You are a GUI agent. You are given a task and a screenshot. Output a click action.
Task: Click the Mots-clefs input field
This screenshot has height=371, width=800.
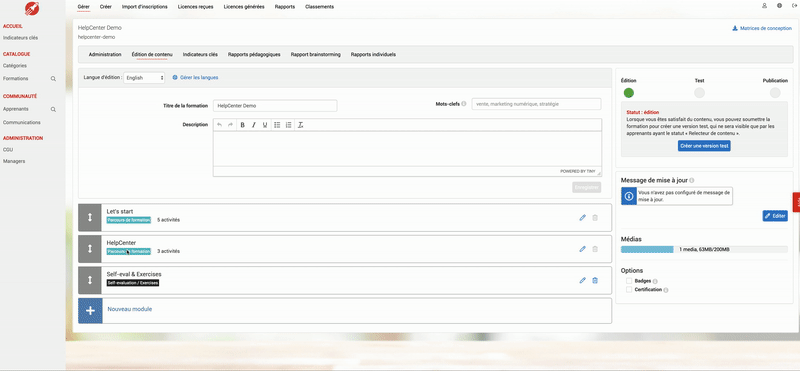536,104
